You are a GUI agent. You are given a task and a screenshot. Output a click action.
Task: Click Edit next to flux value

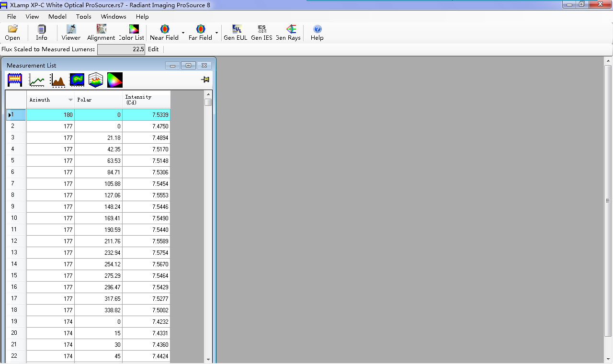tap(153, 49)
